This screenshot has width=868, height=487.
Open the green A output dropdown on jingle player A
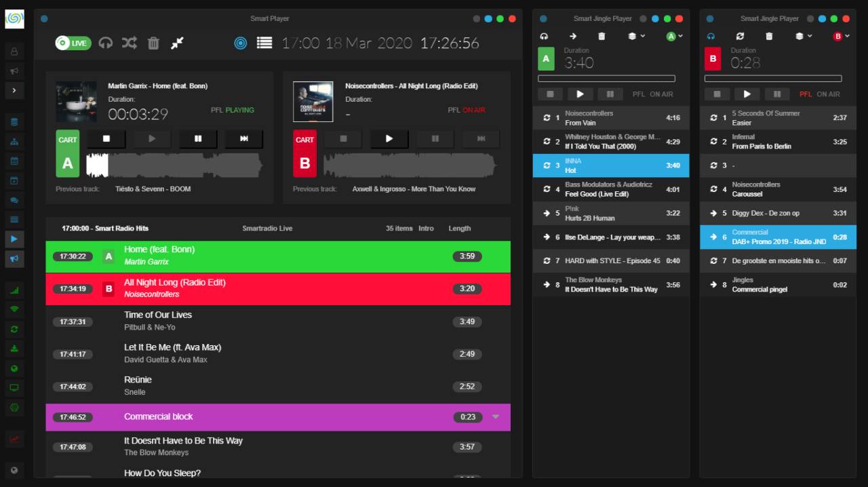[x=674, y=35]
